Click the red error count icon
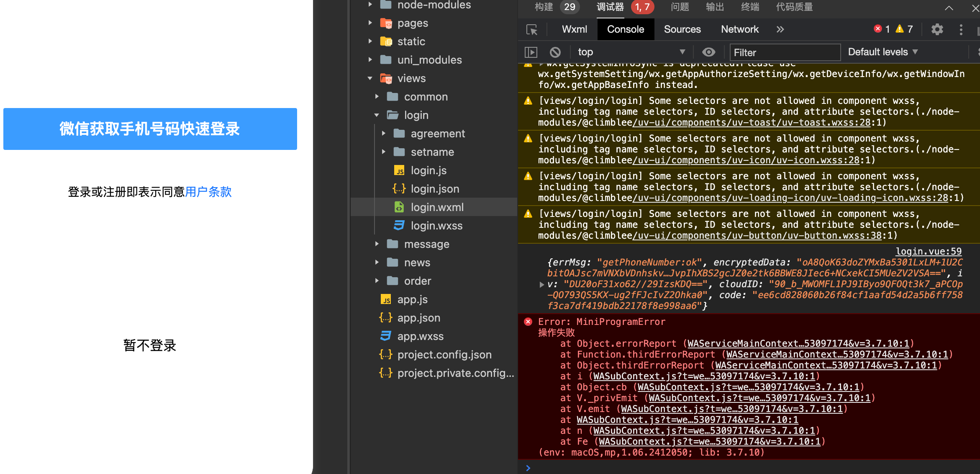This screenshot has width=980, height=474. coord(878,28)
